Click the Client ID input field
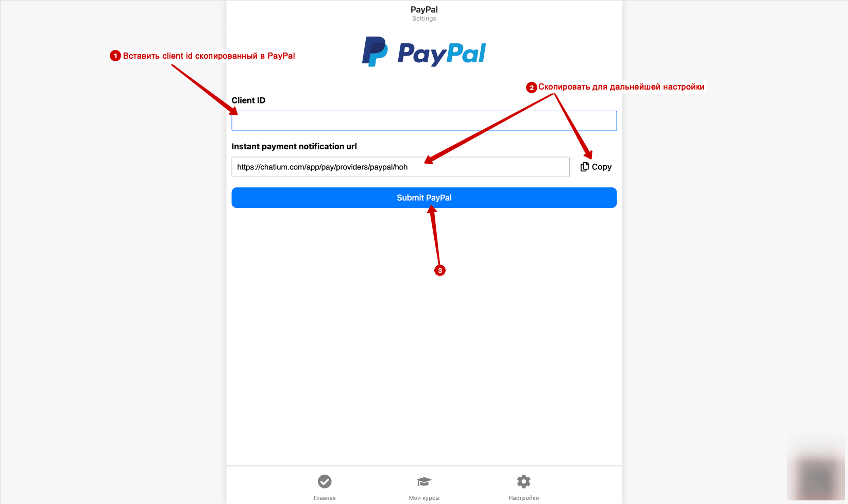Viewport: 848px width, 504px height. 424,121
